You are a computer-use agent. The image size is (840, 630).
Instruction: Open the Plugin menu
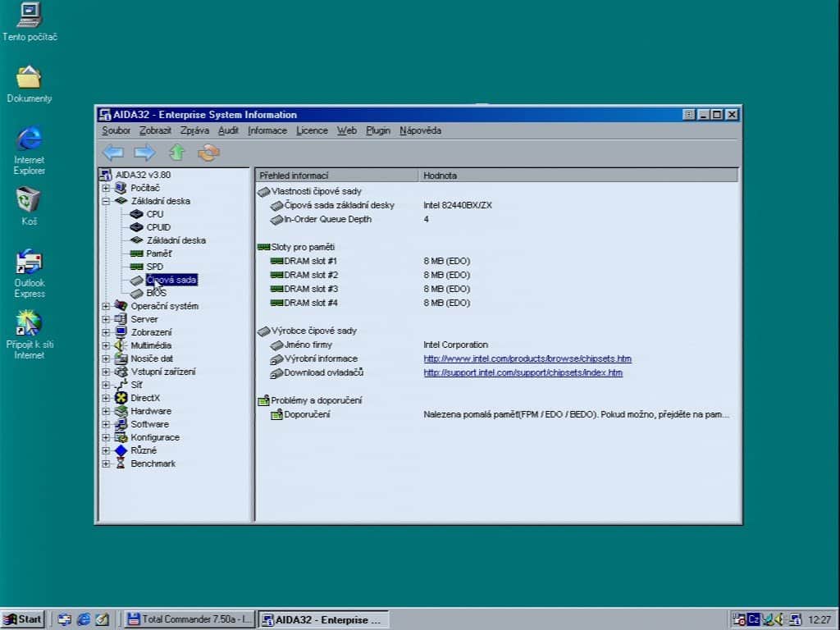[377, 130]
